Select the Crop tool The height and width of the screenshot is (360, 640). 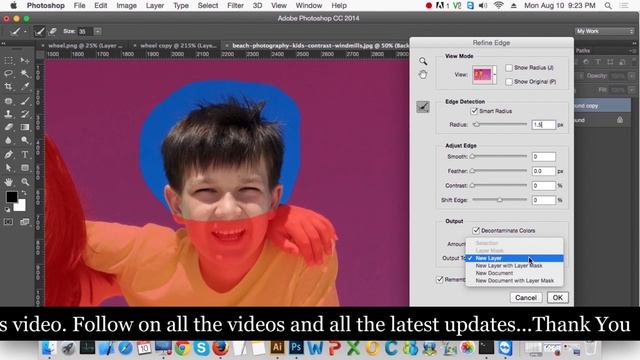9,87
